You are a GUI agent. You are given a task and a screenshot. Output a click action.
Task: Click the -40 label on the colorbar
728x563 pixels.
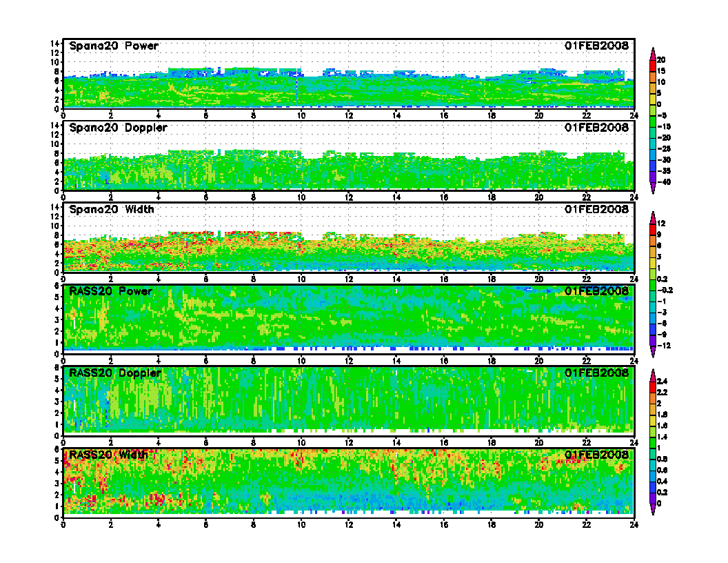tap(664, 182)
